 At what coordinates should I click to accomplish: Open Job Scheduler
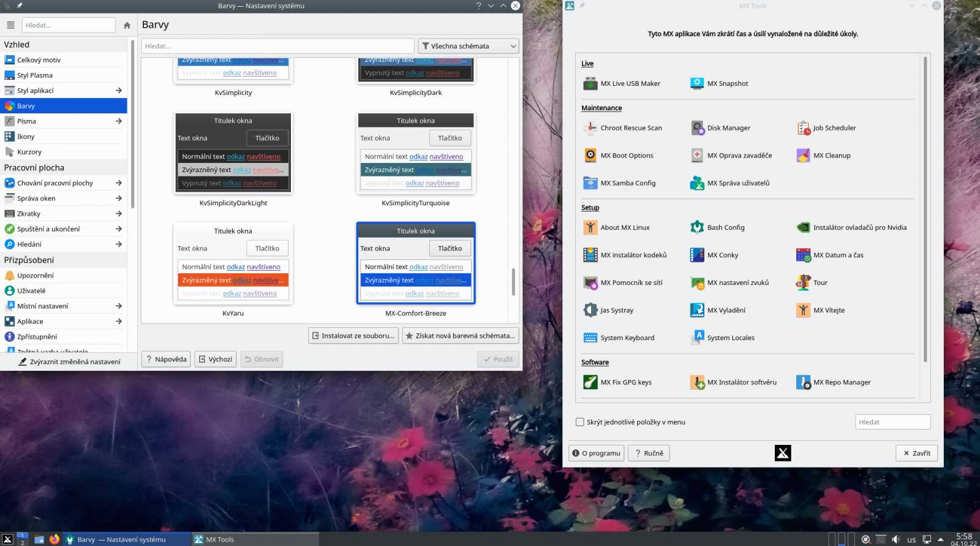point(826,128)
